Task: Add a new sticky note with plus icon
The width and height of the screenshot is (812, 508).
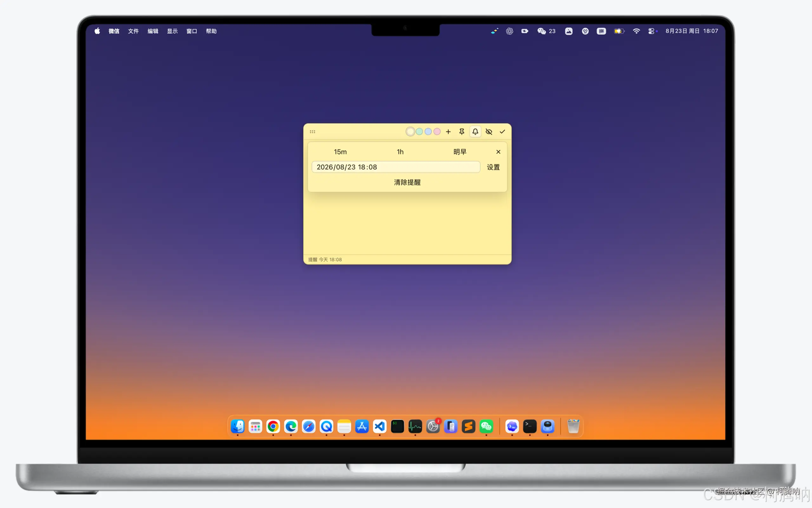Action: (x=448, y=132)
